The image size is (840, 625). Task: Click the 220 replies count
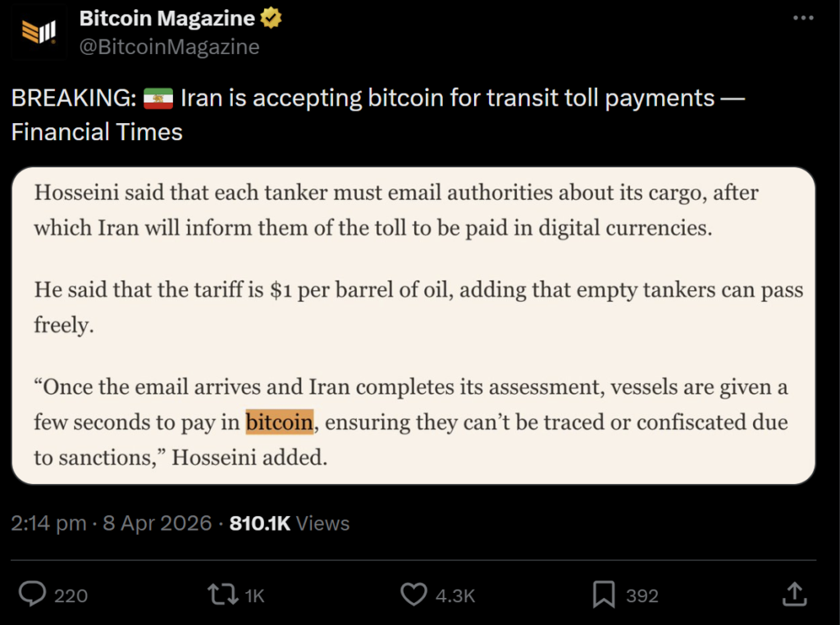pos(71,595)
